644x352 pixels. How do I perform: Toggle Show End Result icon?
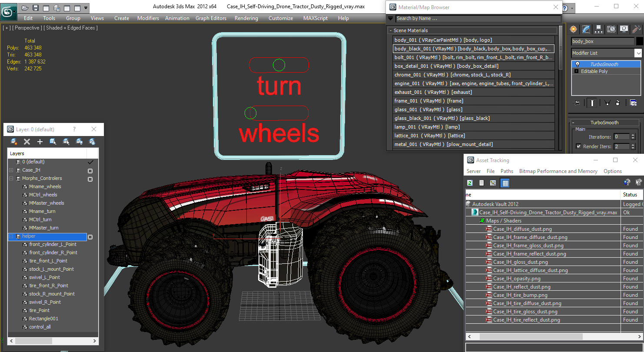592,103
